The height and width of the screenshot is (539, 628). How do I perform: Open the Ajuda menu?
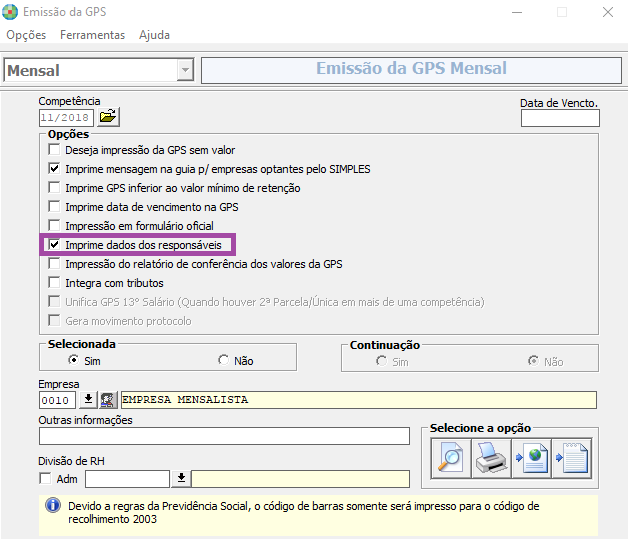point(154,35)
